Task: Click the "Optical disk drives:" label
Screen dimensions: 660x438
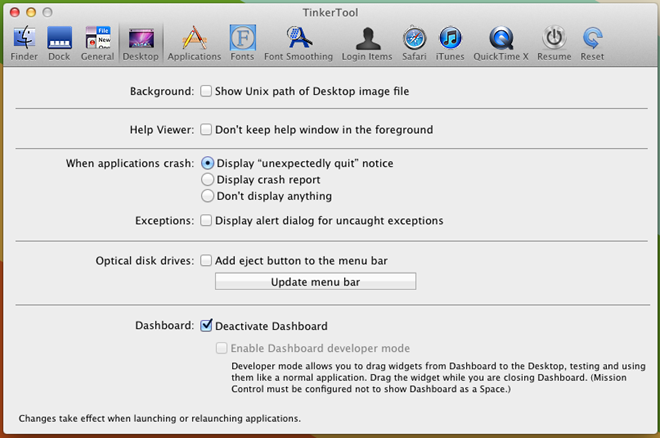Action: (x=145, y=261)
